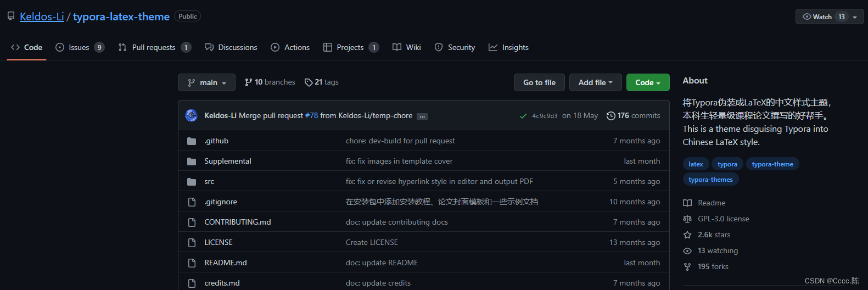Click the Go to file button
This screenshot has height=290, width=868.
[x=539, y=82]
